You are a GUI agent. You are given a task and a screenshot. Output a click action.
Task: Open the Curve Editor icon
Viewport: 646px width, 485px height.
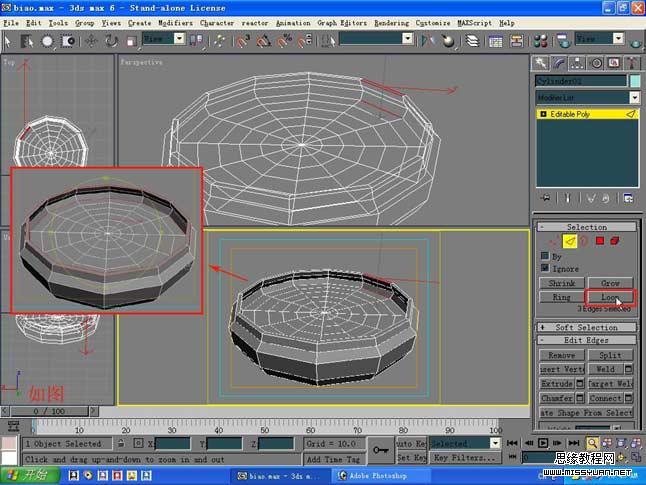(496, 41)
